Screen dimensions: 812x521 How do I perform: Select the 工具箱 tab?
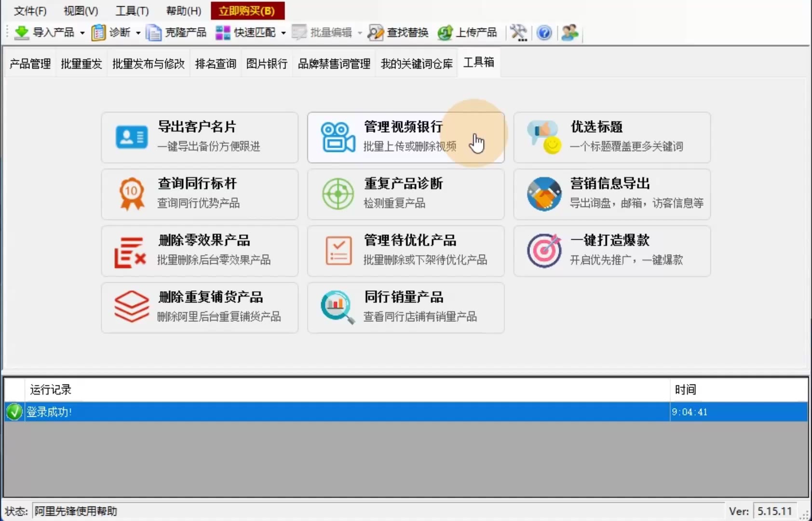[x=479, y=62]
